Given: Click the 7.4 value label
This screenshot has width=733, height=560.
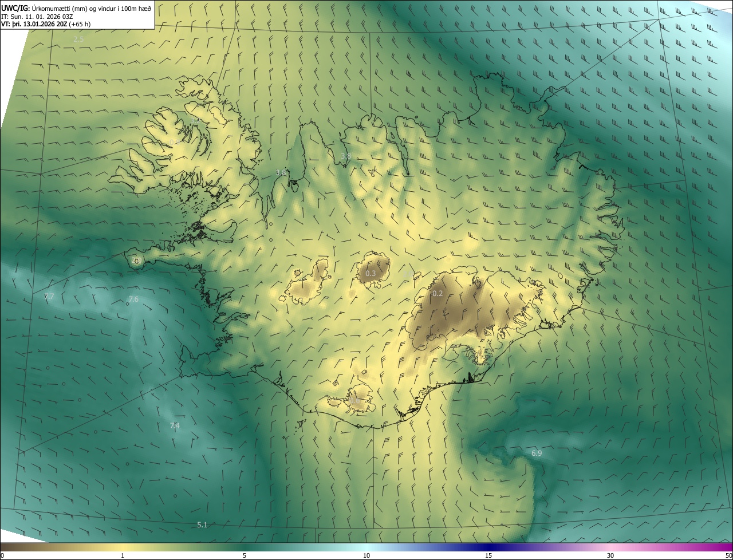Looking at the screenshot, I should tap(175, 425).
